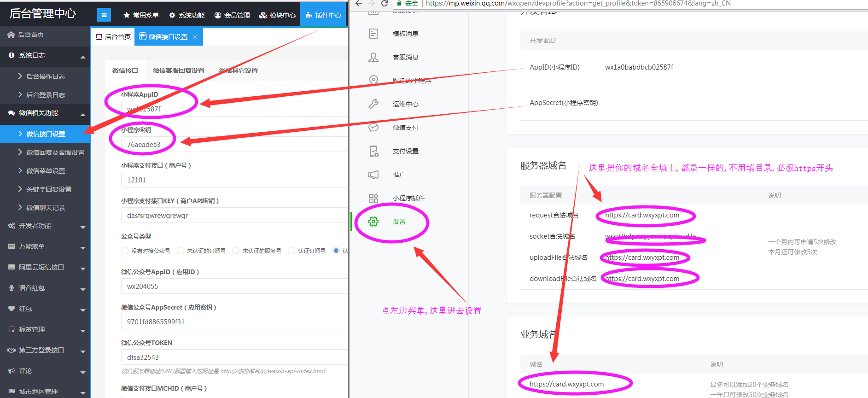The height and width of the screenshot is (398, 868).
Task: Open 设置 gear icon in WeChat sidebar
Action: click(373, 222)
